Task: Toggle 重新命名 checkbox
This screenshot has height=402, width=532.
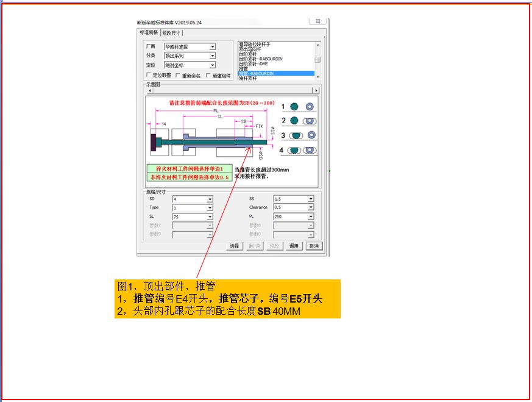Action: point(177,75)
